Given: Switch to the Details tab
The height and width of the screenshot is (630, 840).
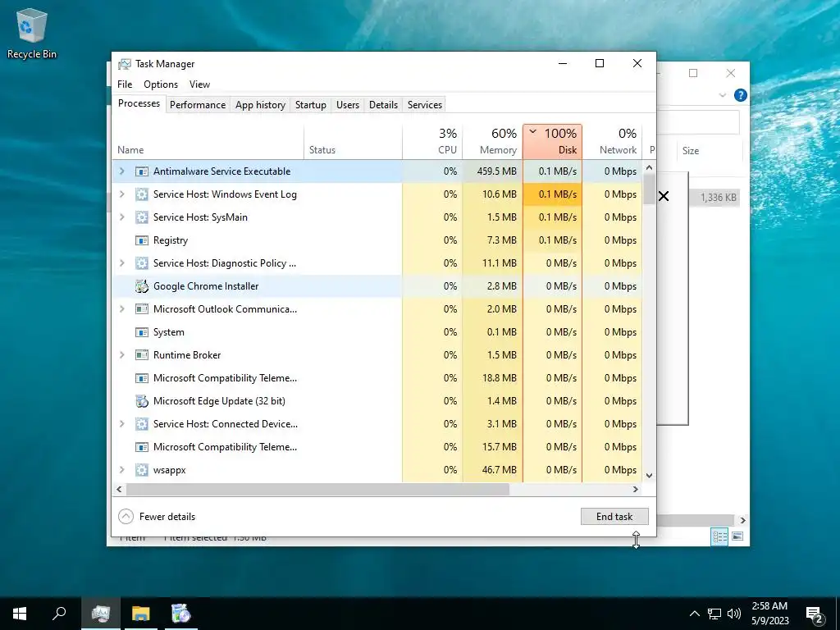Looking at the screenshot, I should (x=384, y=105).
